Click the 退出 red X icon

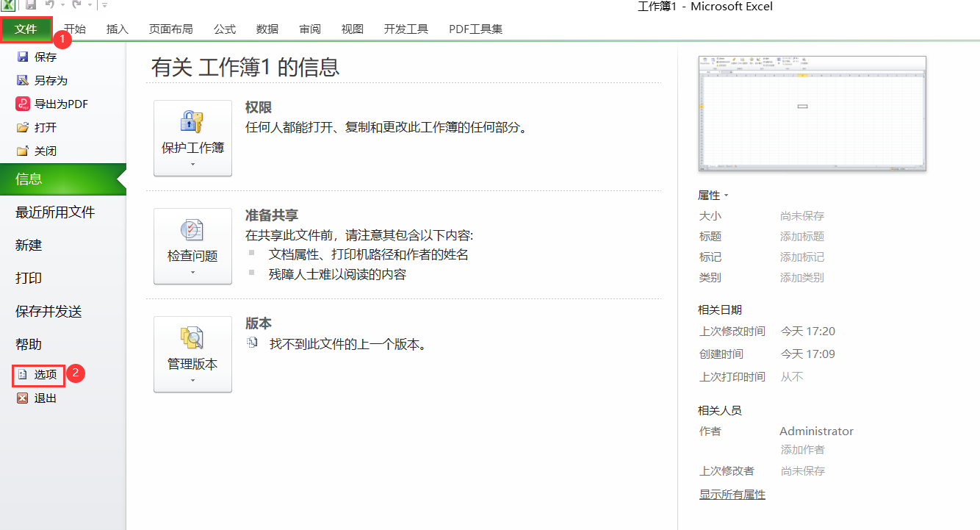(23, 398)
